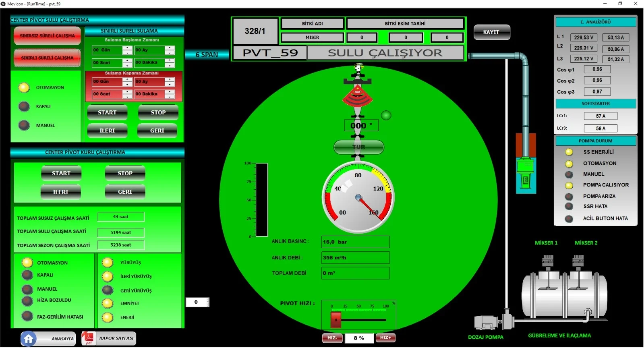
Task: Increase the start time Gün spinner
Action: [127, 48]
